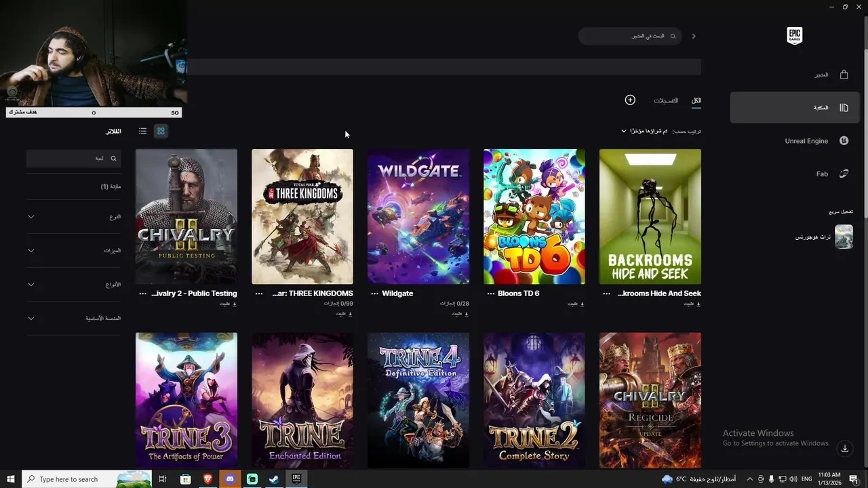Open Trine 4 Definitive Edition cover

[x=418, y=400]
